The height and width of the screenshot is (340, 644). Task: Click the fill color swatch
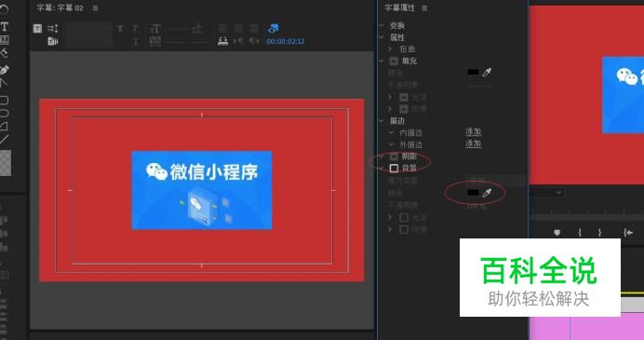pyautogui.click(x=473, y=73)
